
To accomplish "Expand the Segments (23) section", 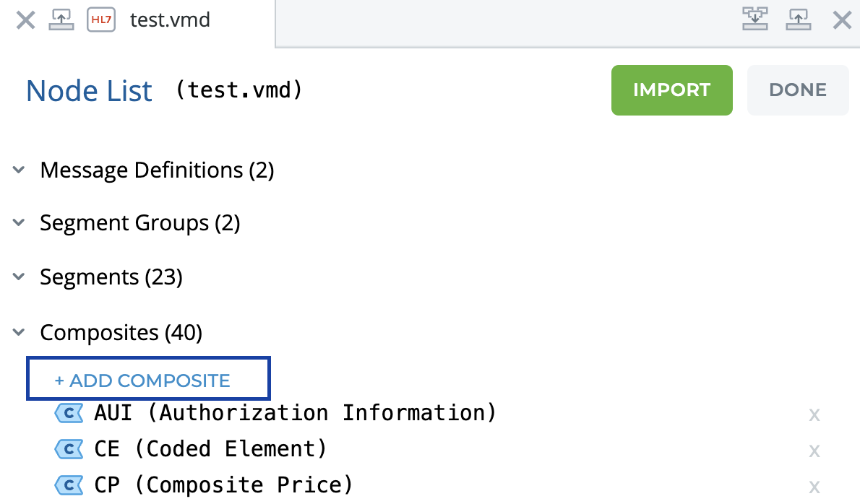I will (x=19, y=277).
